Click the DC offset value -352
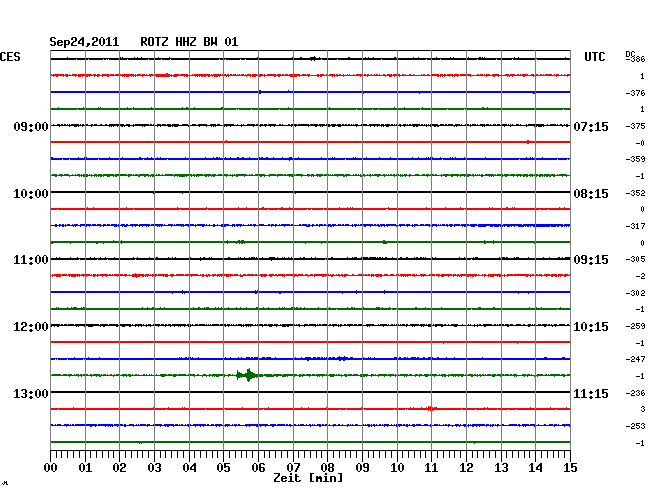This screenshot has height=494, width=650. (635, 193)
